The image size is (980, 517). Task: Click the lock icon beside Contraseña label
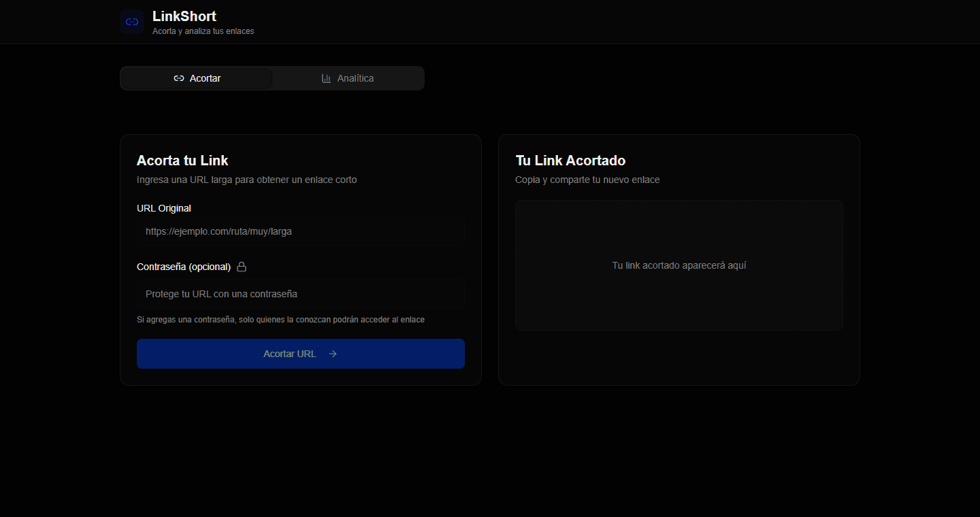242,267
